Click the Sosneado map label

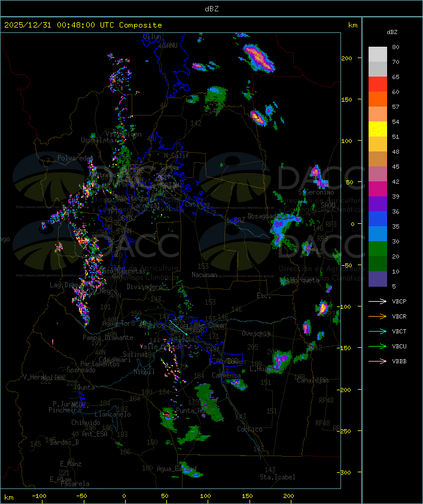(81, 370)
